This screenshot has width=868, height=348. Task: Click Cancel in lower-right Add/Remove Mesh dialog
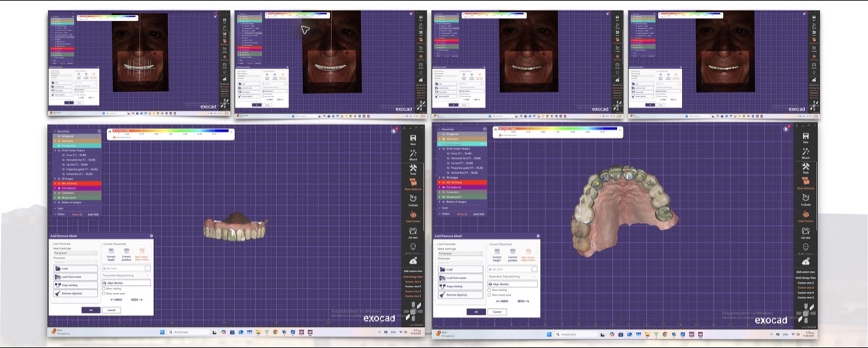[497, 312]
